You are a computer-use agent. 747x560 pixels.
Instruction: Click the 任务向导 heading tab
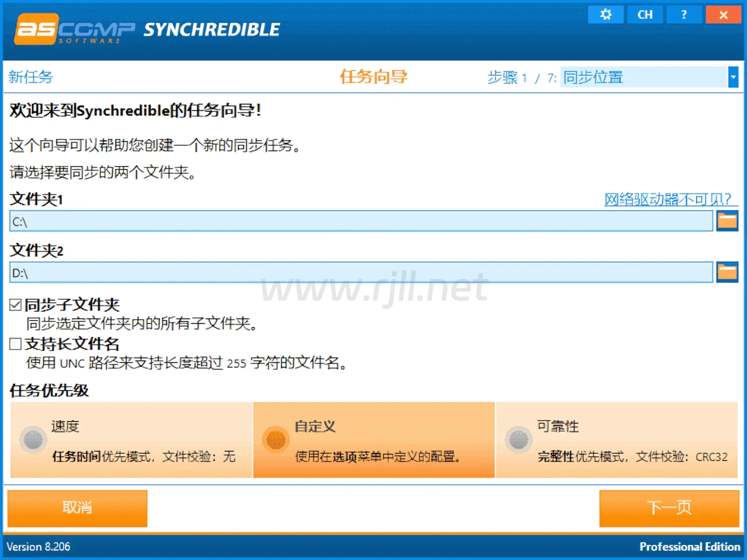click(373, 76)
